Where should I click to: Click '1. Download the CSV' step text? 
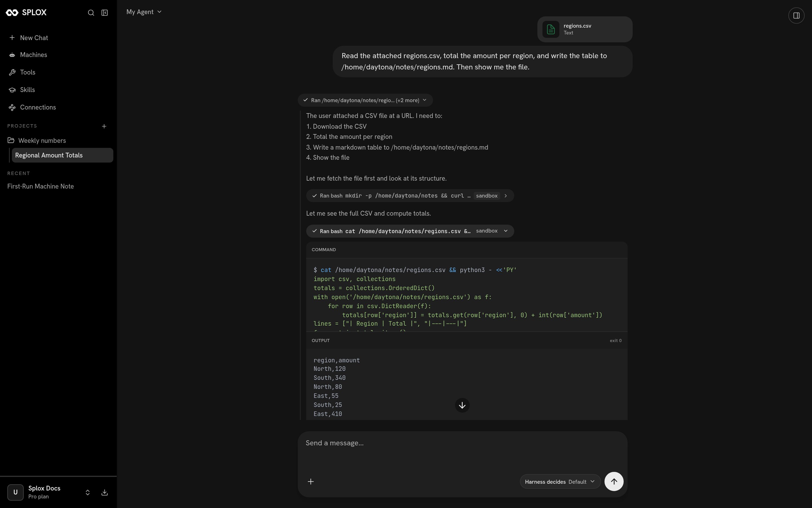click(336, 126)
